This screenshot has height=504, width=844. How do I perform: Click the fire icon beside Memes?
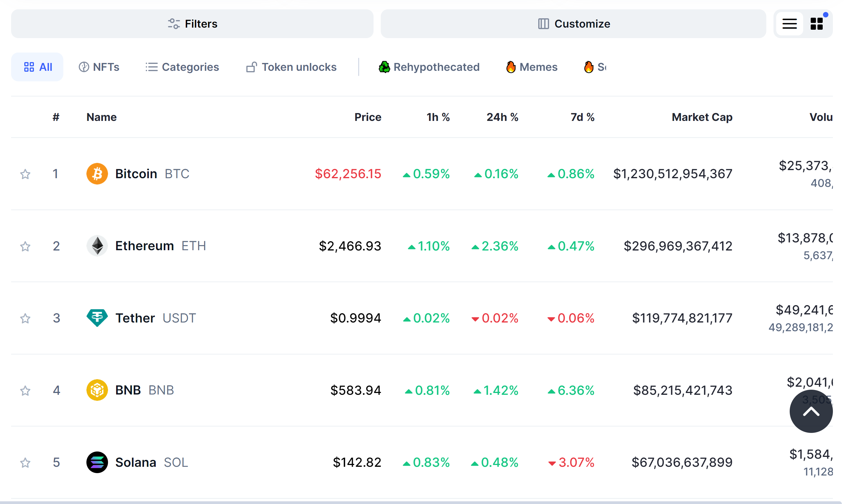point(511,67)
